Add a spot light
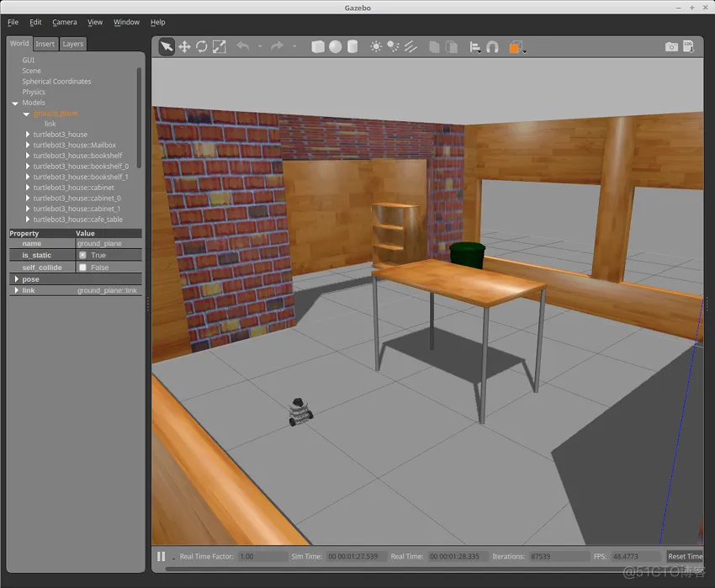The height and width of the screenshot is (588, 715). 393,46
